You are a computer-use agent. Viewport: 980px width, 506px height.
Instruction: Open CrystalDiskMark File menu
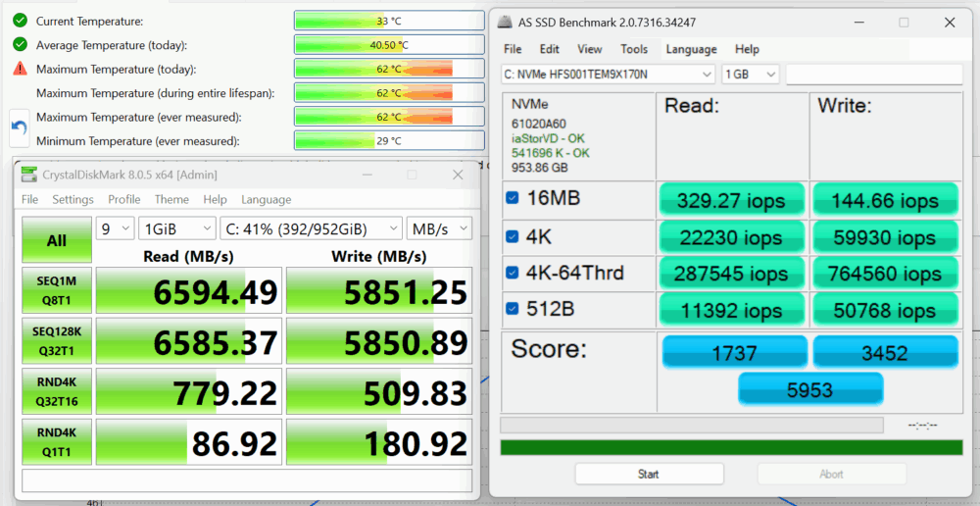click(29, 199)
